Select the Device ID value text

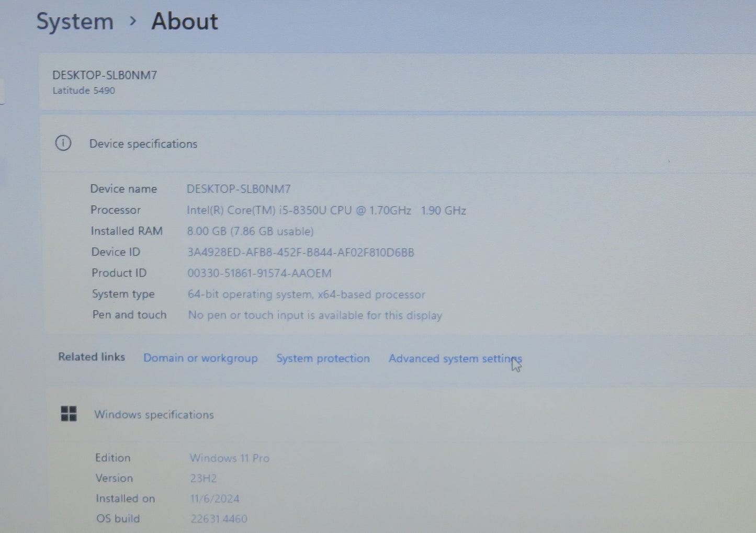[x=300, y=253]
